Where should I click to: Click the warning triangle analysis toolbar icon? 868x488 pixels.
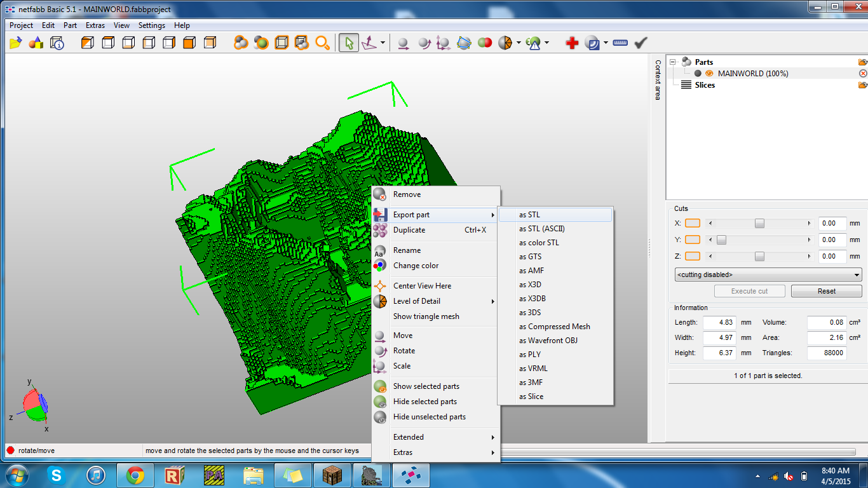[534, 43]
